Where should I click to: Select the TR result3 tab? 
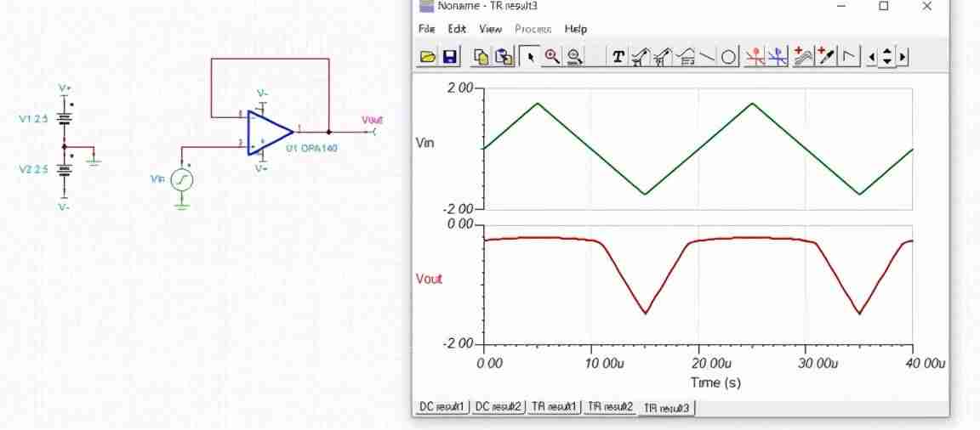[x=666, y=408]
